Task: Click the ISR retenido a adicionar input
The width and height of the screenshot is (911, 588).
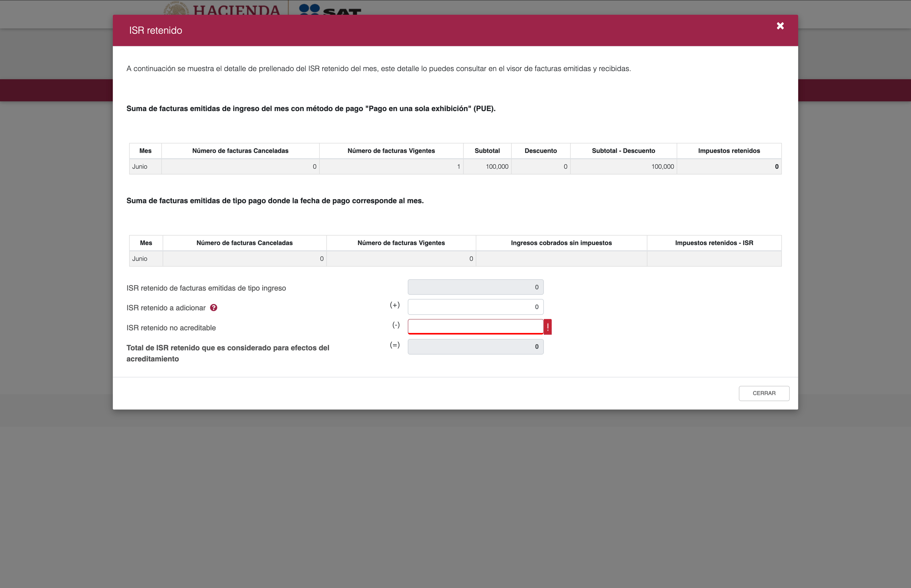Action: pyautogui.click(x=475, y=307)
